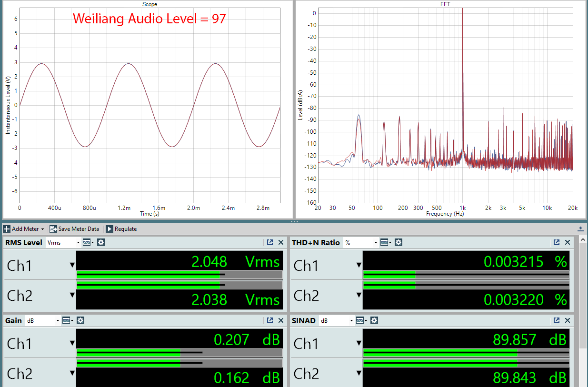Pop out the THD+N Ratio meter
Viewport: 588px width, 387px height.
click(x=557, y=242)
